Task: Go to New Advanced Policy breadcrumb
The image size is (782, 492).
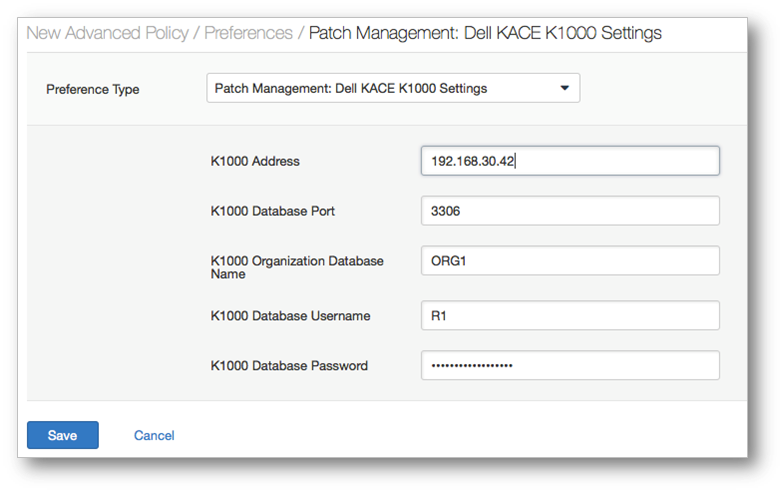Action: coord(107,33)
